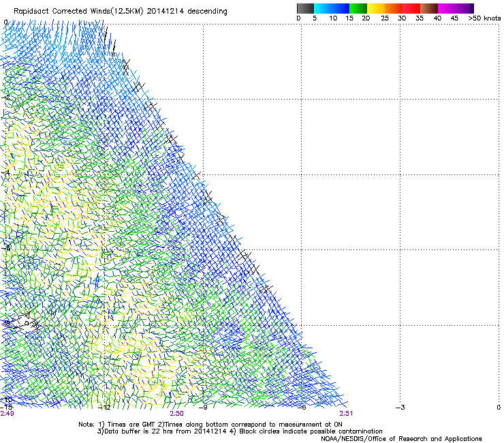Viewport: 504px width, 443px height.
Task: Click the brown 35-40 knots legend segment
Action: [x=429, y=8]
